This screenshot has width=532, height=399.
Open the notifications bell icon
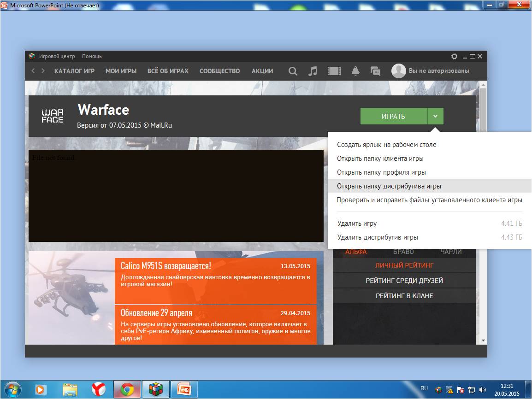pyautogui.click(x=355, y=71)
